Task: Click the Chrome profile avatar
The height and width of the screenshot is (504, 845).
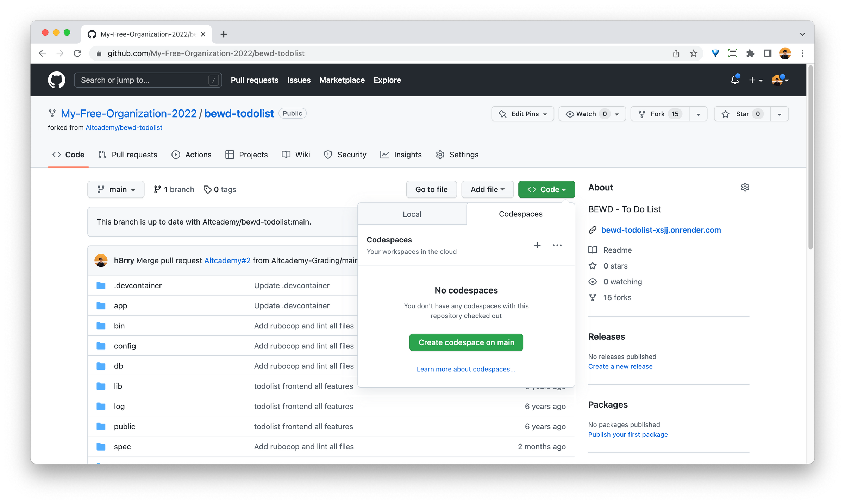Action: [x=785, y=53]
